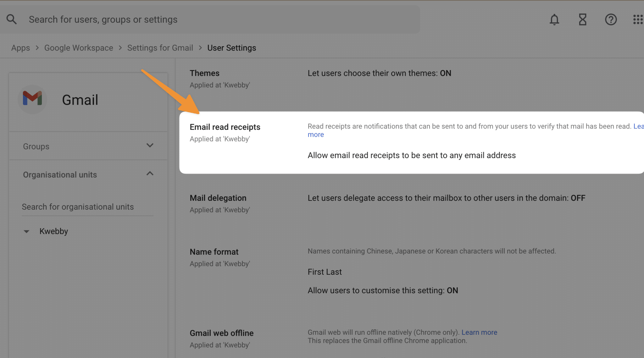Open the Email read receipts setting card
The height and width of the screenshot is (358, 644).
coord(225,127)
